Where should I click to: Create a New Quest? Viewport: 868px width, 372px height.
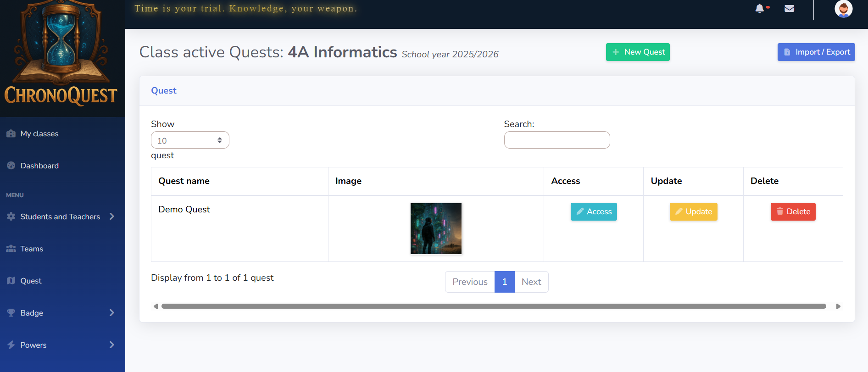(638, 52)
